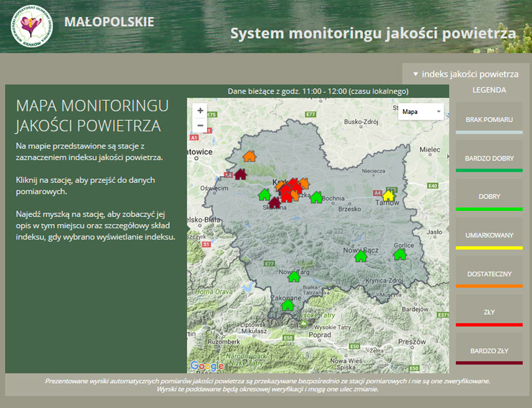Select the BARDZO ZŁY legend entry
The width and height of the screenshot is (532, 408).
coord(490,350)
